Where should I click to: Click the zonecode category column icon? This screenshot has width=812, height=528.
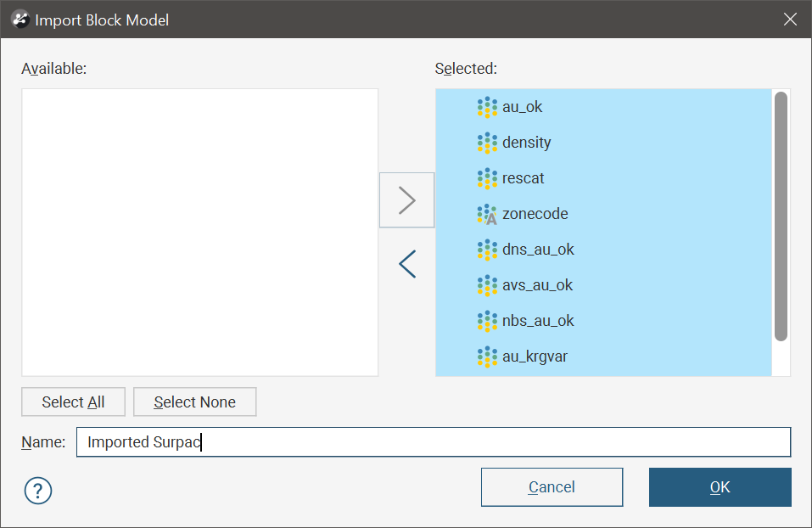[x=487, y=214]
